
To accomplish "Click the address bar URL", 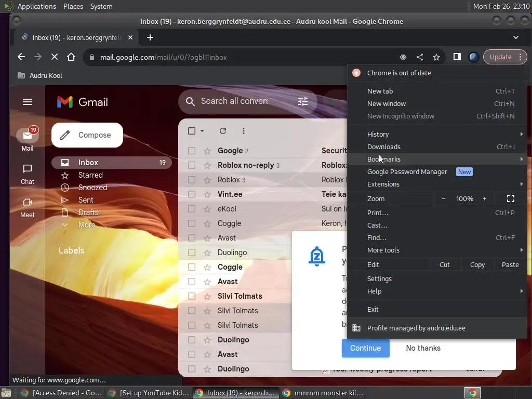I will tap(163, 57).
